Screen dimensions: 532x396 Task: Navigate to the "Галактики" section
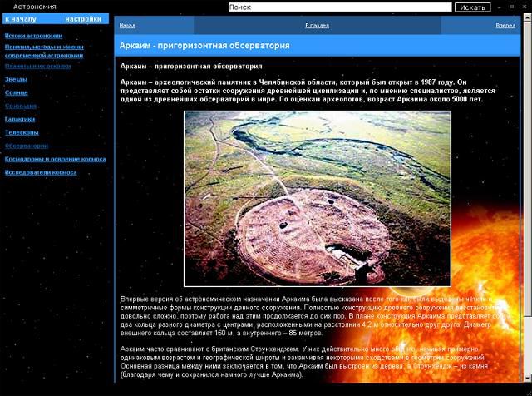(x=20, y=119)
